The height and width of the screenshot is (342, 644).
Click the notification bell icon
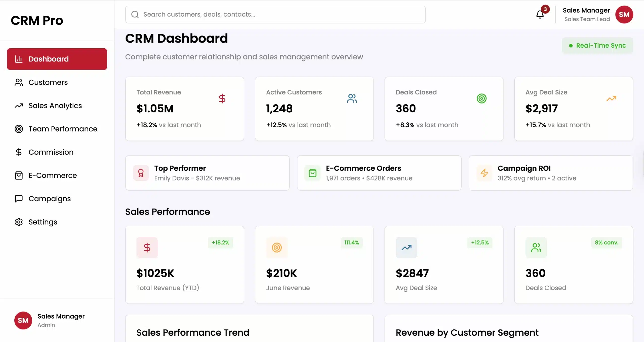(x=540, y=14)
